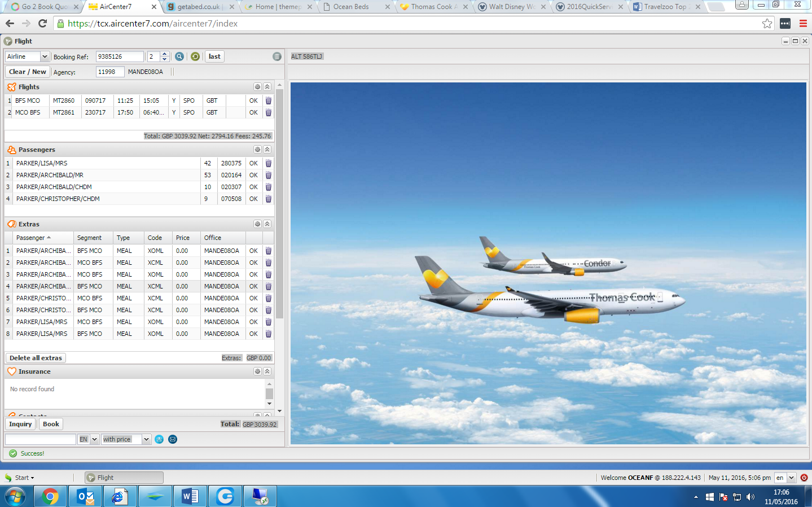812x507 pixels.
Task: Open the Start menu dropdown in AirCenter
Action: (20, 478)
